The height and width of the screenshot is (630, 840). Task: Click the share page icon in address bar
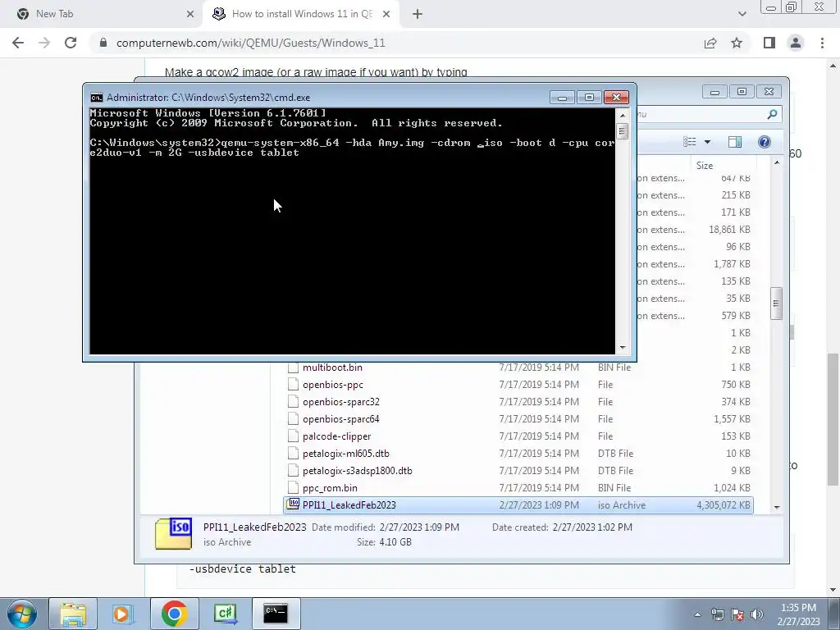coord(710,43)
